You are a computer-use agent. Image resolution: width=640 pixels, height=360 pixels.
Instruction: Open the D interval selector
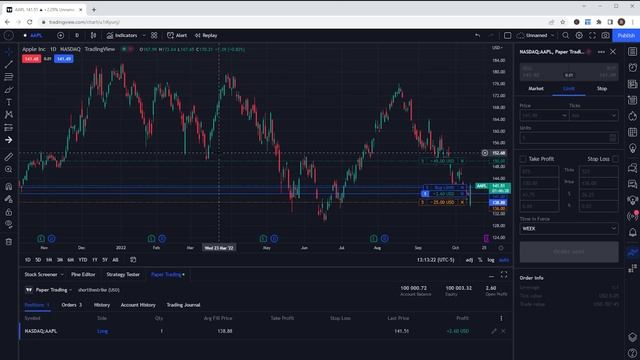[x=77, y=36]
